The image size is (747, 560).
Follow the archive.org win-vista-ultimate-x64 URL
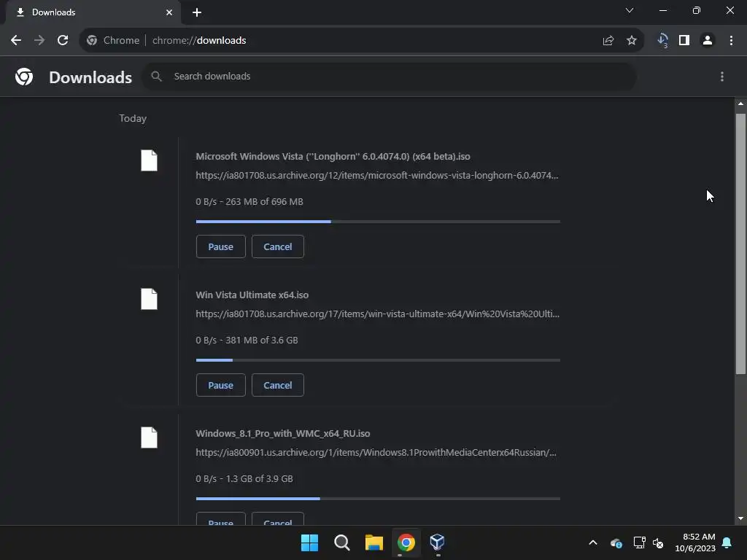[377, 314]
